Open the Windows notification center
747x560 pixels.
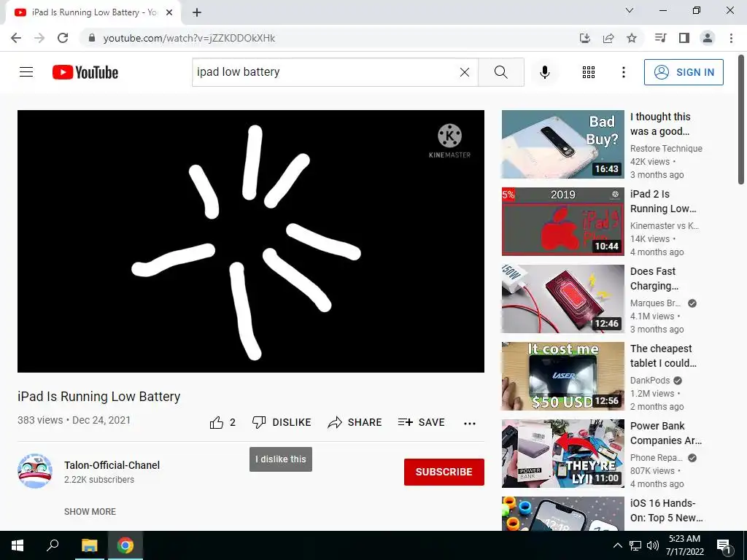[724, 545]
